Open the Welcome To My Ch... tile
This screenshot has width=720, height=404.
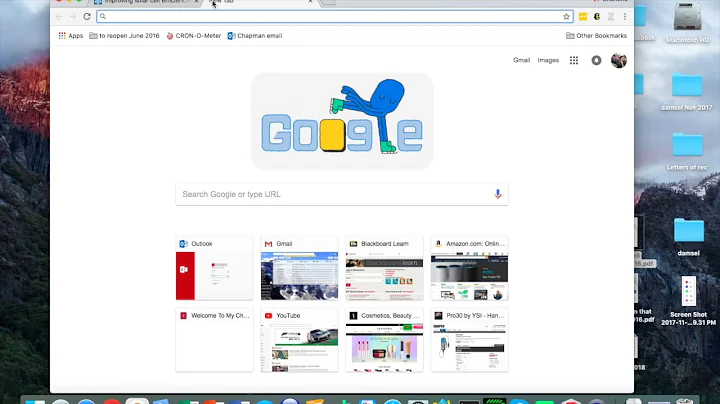(214, 340)
